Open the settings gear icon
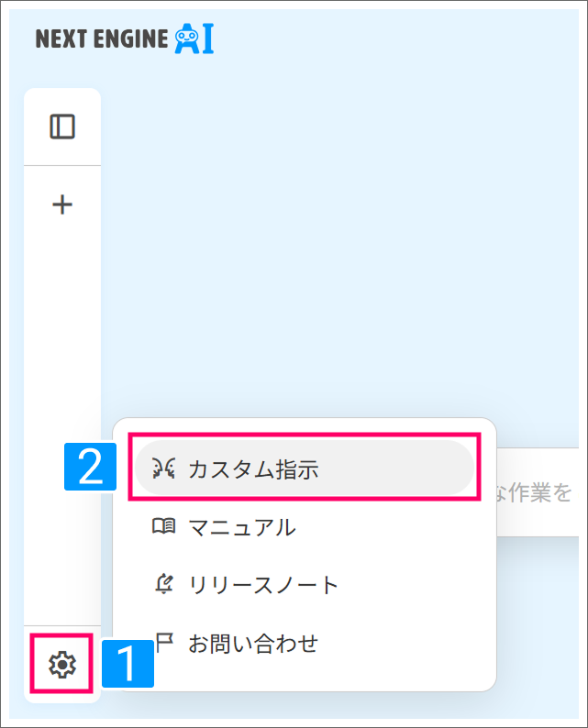Screen dimensions: 588x728 (x=61, y=663)
